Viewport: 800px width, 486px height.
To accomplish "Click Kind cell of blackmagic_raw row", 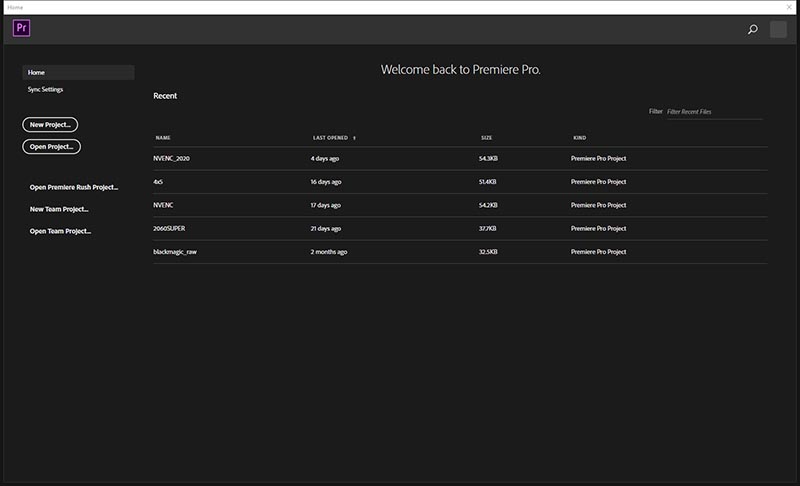I will (x=598, y=252).
